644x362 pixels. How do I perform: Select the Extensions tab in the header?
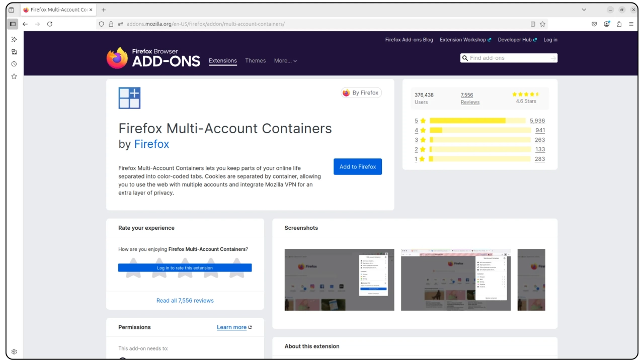[x=222, y=60]
